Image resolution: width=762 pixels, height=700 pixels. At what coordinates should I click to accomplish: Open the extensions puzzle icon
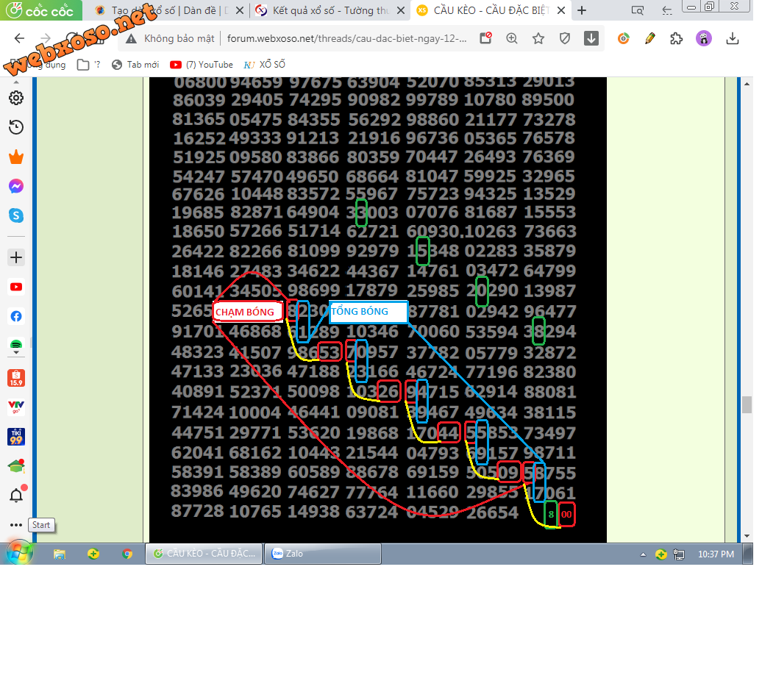[x=677, y=38]
